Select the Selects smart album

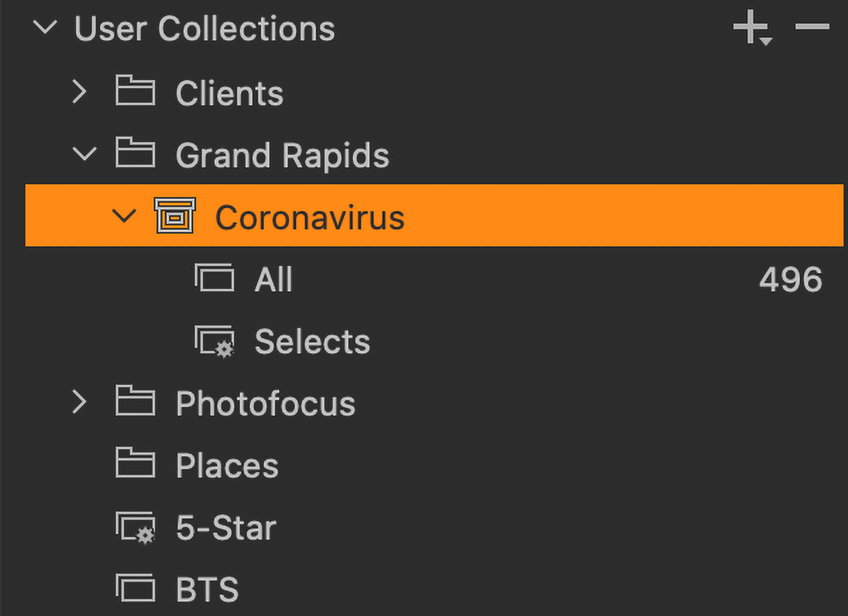click(312, 342)
